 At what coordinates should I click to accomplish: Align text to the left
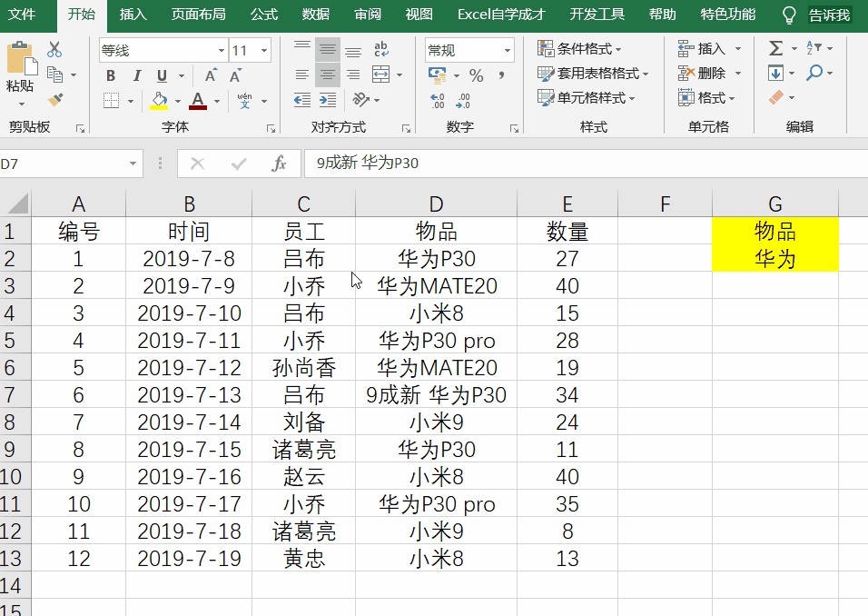click(x=302, y=75)
